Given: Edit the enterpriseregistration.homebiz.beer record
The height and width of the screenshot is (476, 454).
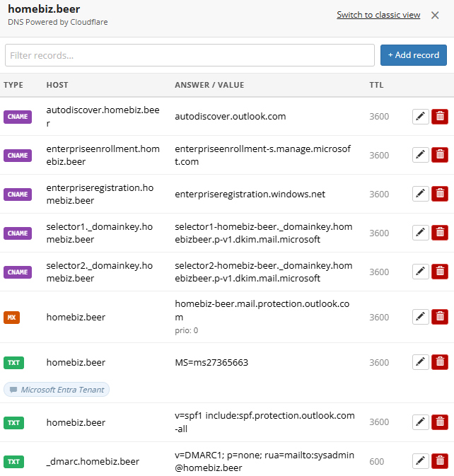Looking at the screenshot, I should pyautogui.click(x=420, y=194).
